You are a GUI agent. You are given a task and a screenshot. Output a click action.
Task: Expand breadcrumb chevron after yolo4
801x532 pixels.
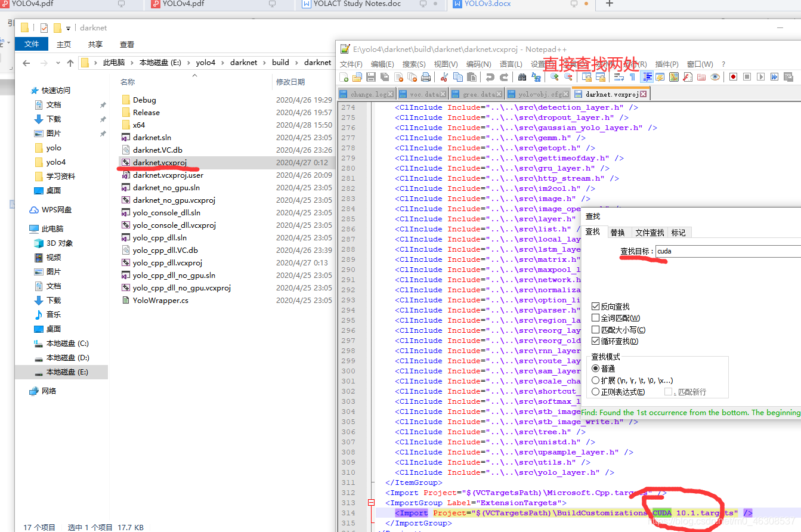pos(222,63)
